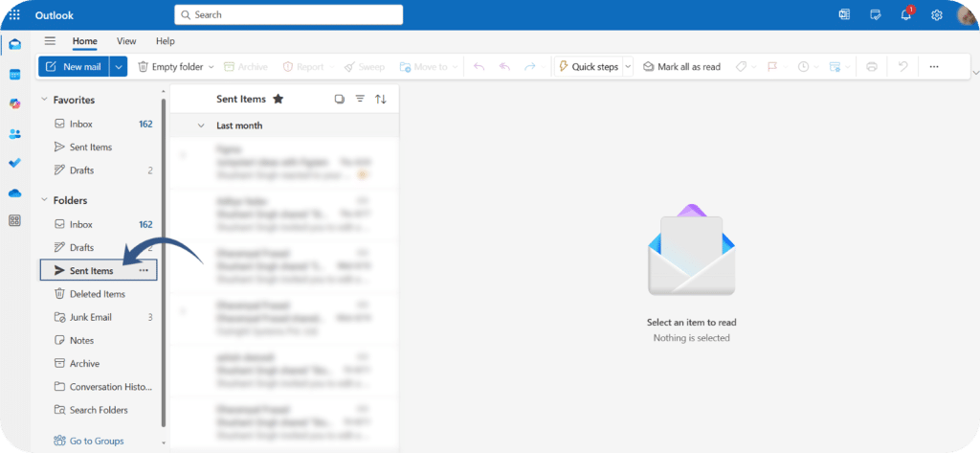Open the Notes folder
This screenshot has width=980, height=453.
pyautogui.click(x=98, y=340)
